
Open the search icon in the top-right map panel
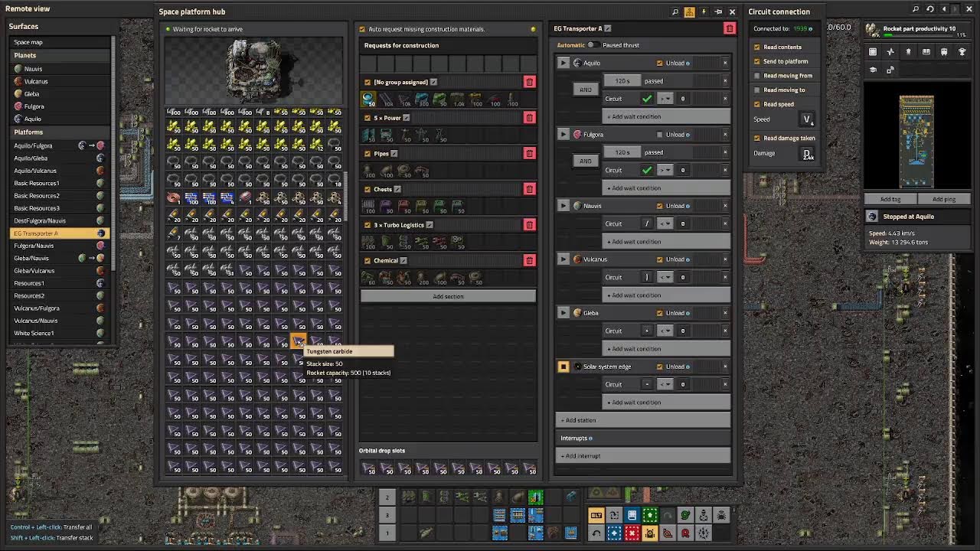click(x=916, y=9)
